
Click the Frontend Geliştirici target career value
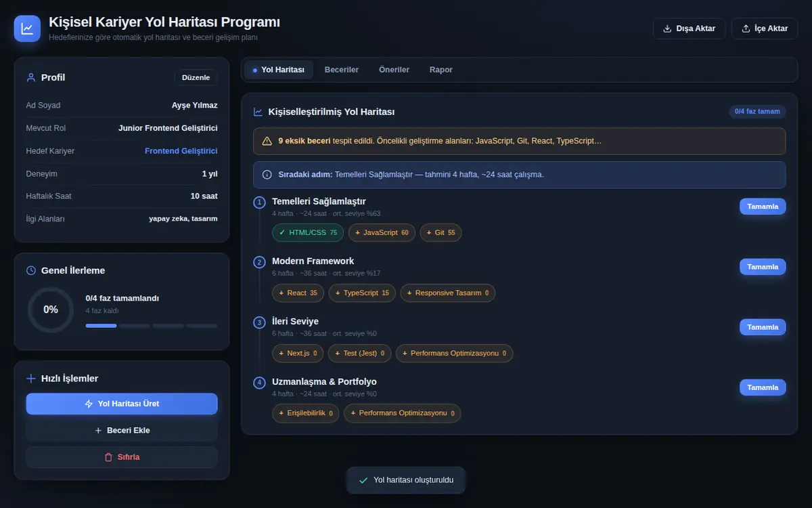click(x=181, y=151)
